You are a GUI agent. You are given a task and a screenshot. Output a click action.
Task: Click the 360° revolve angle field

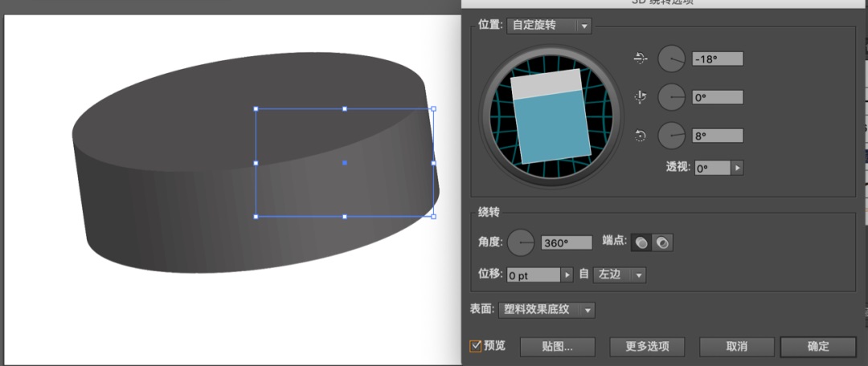pyautogui.click(x=566, y=243)
